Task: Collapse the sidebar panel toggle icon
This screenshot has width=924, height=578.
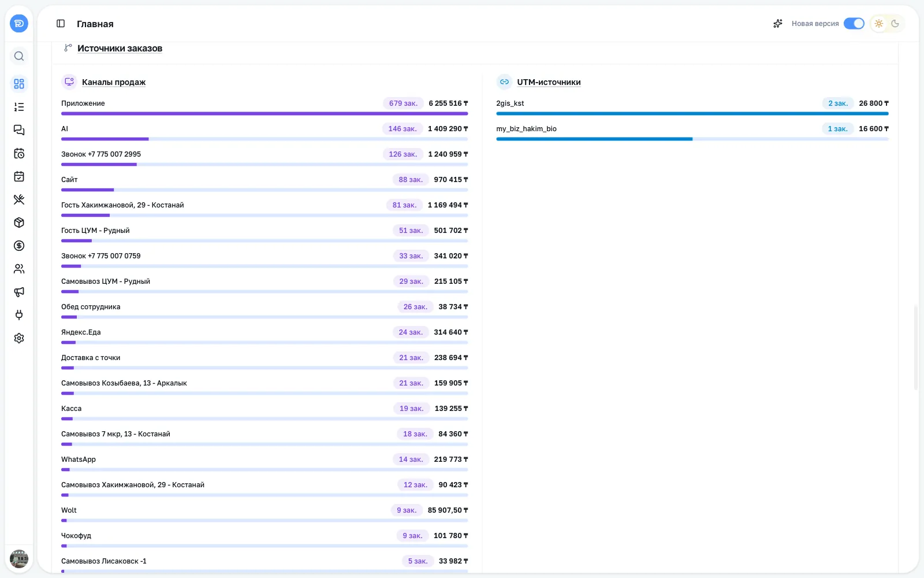Action: point(61,24)
